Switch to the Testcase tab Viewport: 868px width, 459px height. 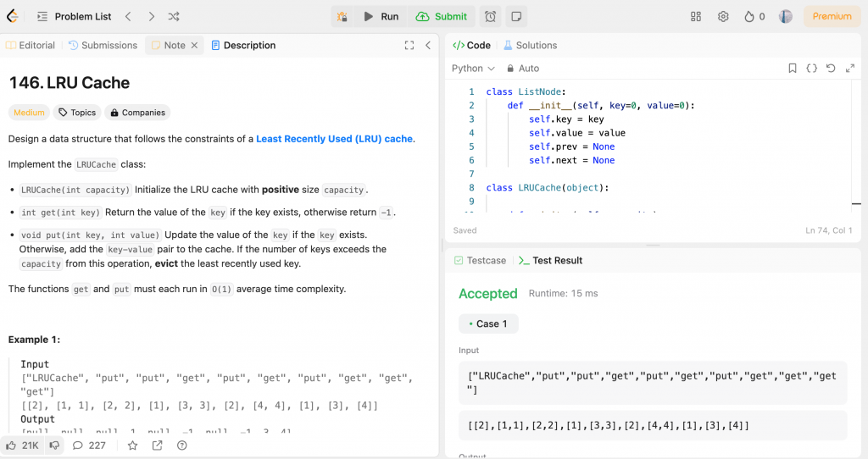(480, 261)
